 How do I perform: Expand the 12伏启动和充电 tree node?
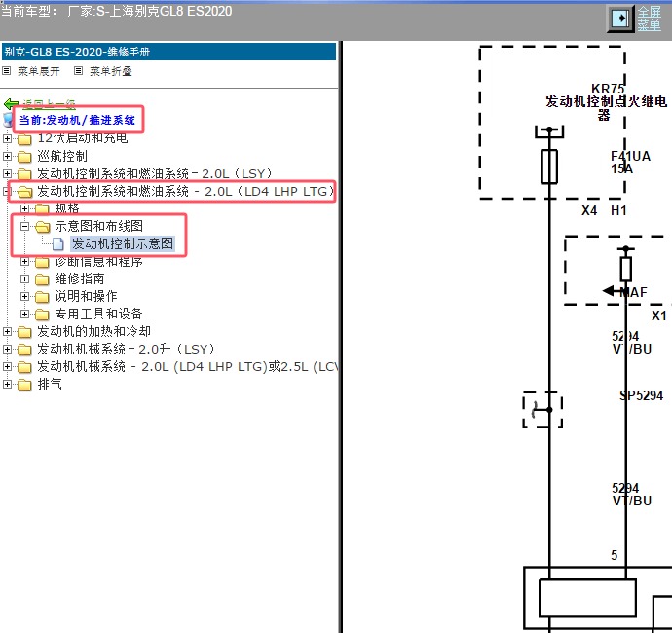[x=9, y=138]
